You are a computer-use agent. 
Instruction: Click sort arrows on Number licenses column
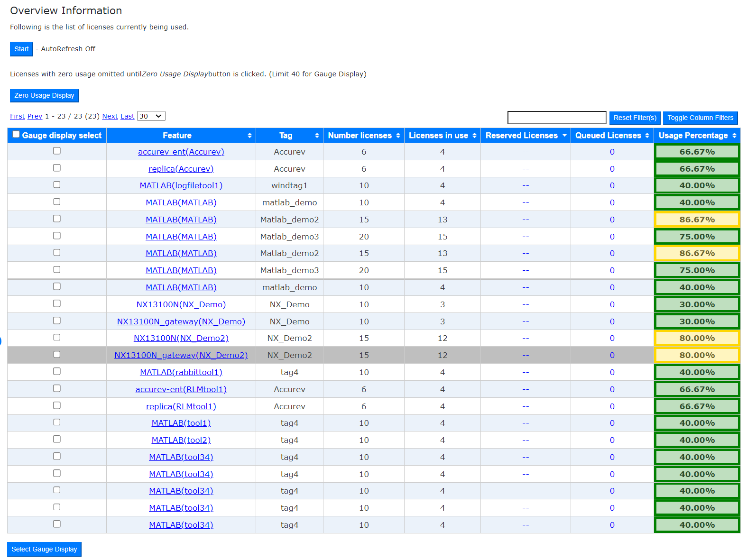pyautogui.click(x=398, y=136)
